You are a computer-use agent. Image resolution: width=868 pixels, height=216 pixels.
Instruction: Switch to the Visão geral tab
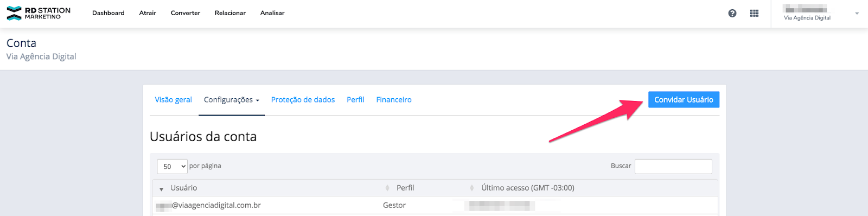coord(174,100)
